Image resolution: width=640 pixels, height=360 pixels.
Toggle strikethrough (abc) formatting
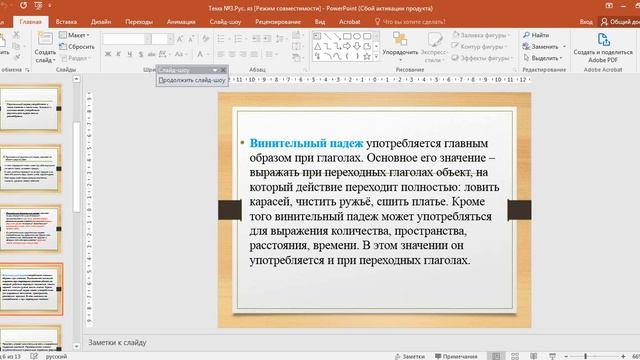[x=151, y=54]
